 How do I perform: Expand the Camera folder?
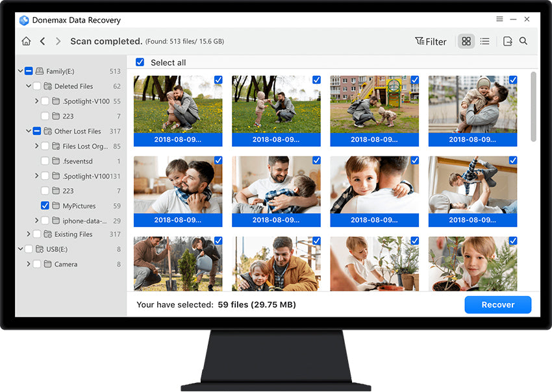[x=29, y=264]
